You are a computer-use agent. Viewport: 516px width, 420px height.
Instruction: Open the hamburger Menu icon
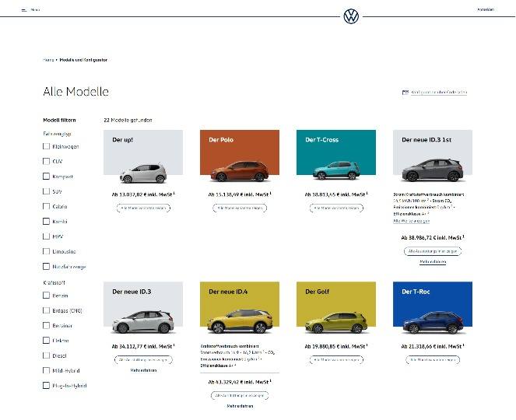[23, 10]
